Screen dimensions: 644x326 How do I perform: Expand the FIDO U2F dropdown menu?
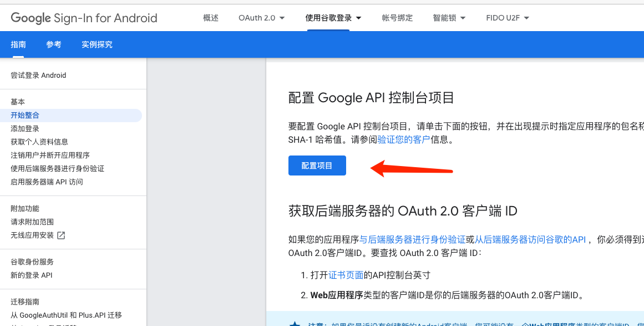pos(508,18)
